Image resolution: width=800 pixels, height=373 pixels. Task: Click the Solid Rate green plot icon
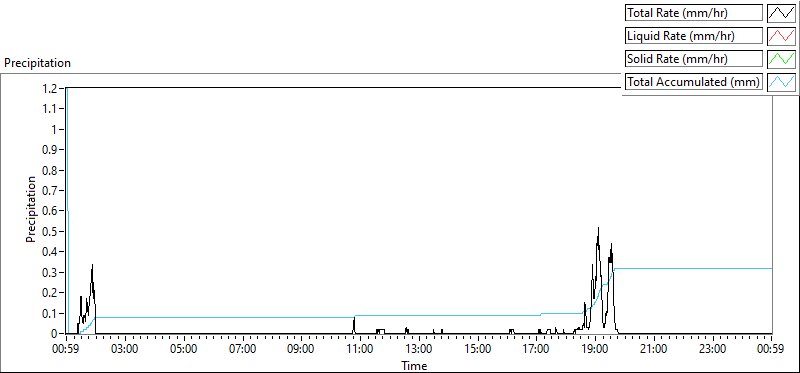click(781, 59)
